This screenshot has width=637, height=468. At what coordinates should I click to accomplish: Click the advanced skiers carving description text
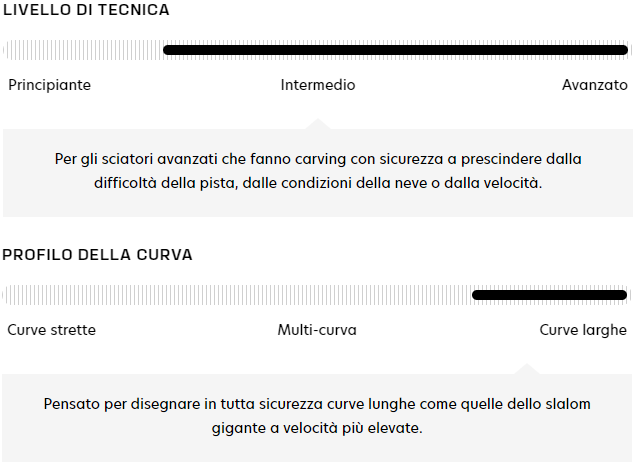[318, 171]
